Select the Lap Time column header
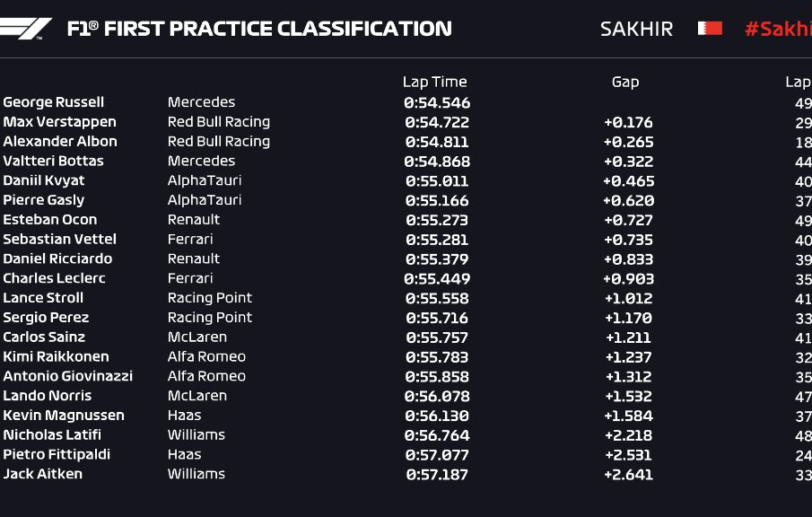812x517 pixels. [434, 82]
